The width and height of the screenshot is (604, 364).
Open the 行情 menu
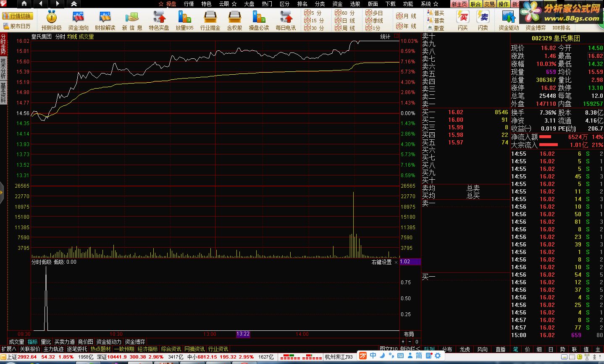pyautogui.click(x=189, y=4)
